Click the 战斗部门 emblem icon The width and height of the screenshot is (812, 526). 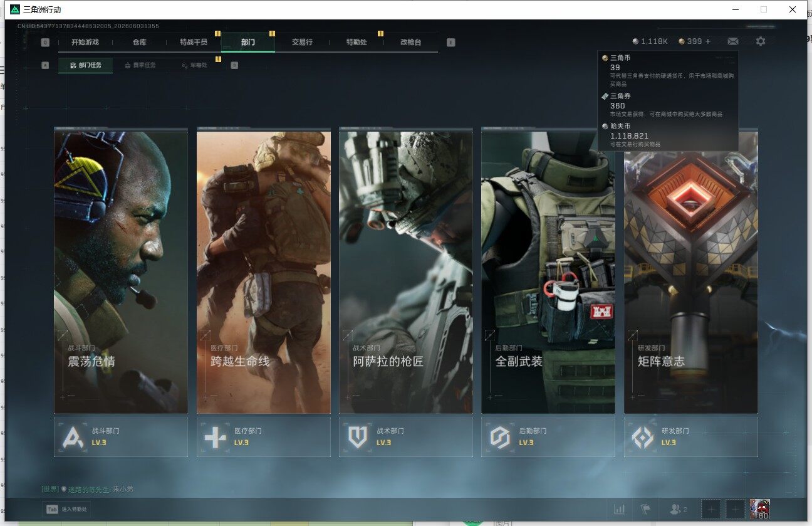pyautogui.click(x=73, y=437)
